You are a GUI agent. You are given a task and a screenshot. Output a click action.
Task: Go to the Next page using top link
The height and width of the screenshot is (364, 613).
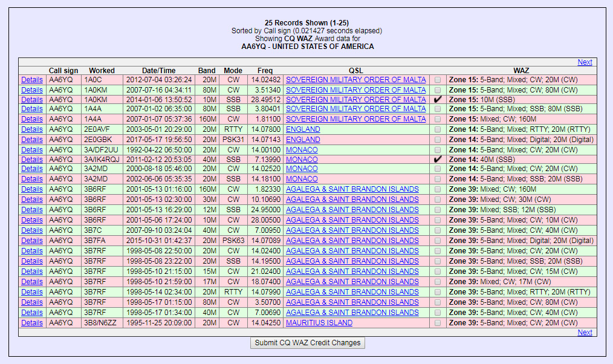click(585, 62)
